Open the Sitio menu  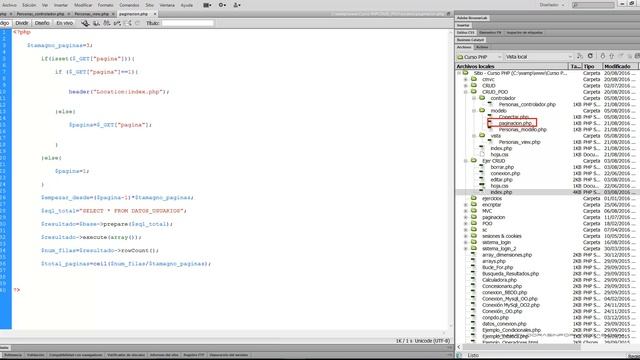pyautogui.click(x=150, y=5)
